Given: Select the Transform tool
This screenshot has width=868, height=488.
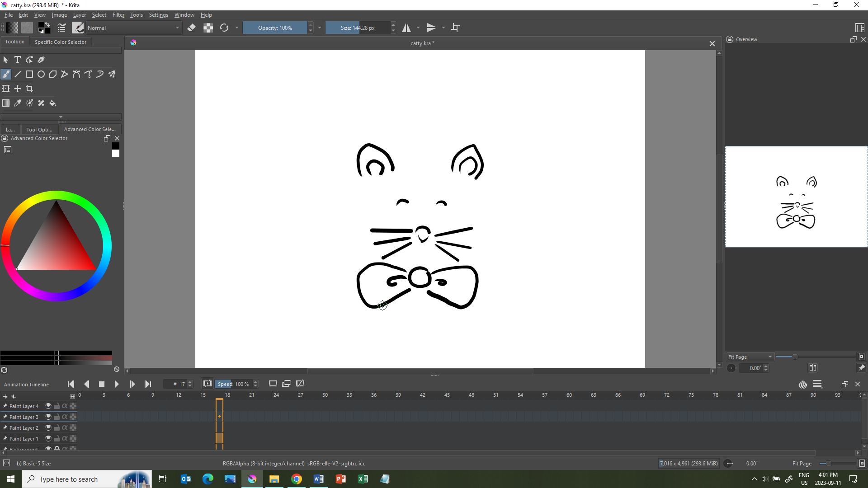Looking at the screenshot, I should pos(6,89).
